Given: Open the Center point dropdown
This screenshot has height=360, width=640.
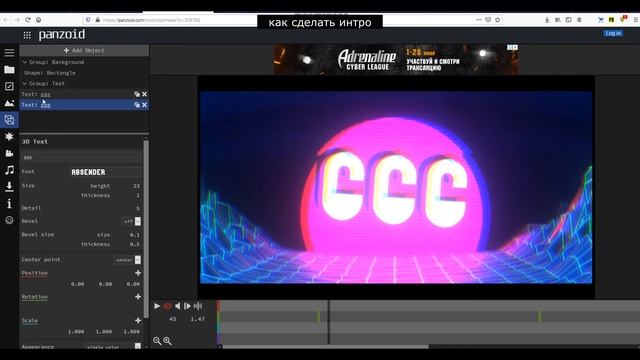Looking at the screenshot, I should (127, 260).
